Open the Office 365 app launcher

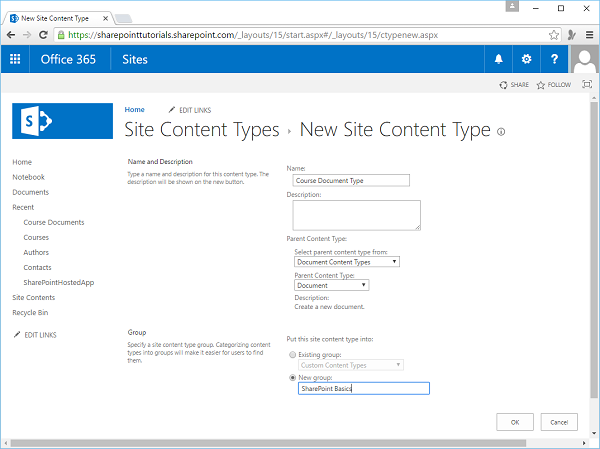click(x=15, y=60)
